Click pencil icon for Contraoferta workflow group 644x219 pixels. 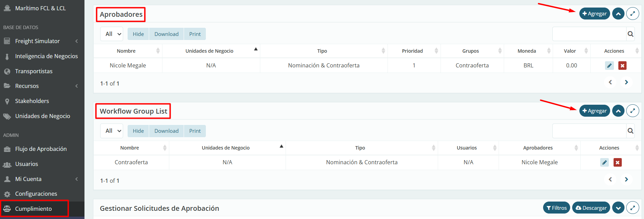coord(604,162)
